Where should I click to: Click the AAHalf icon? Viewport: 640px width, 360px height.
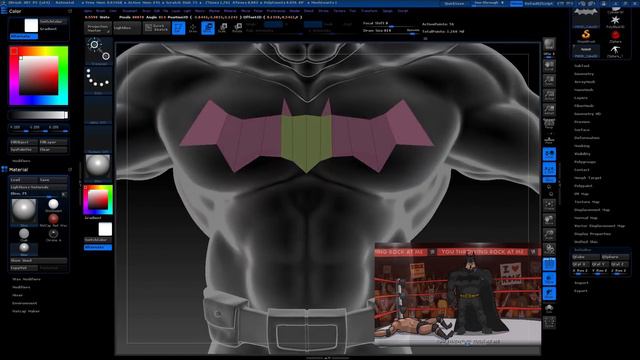[549, 109]
